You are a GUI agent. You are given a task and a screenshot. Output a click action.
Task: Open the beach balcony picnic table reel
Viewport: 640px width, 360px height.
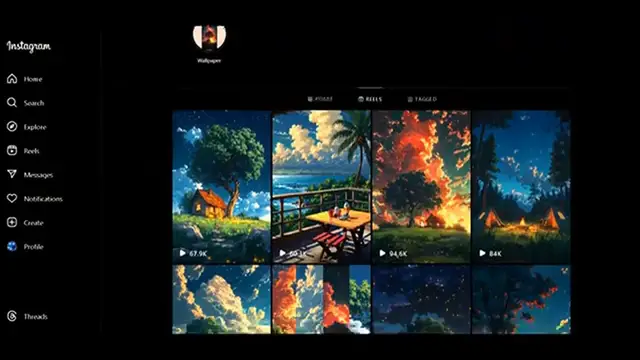[x=322, y=187]
